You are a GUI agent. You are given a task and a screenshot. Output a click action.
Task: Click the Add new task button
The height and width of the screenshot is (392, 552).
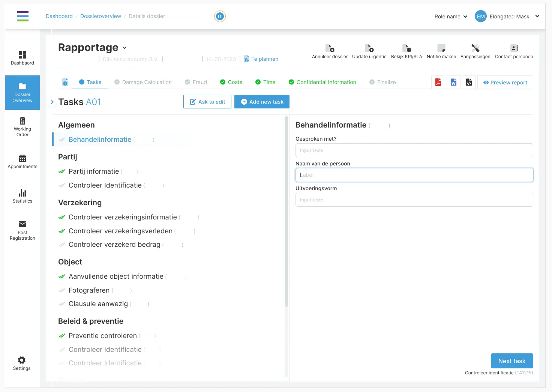point(262,102)
